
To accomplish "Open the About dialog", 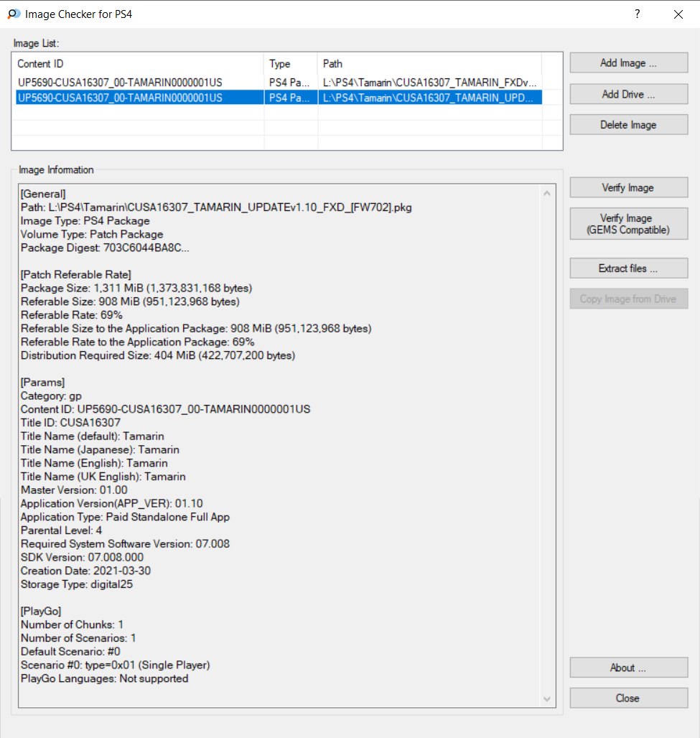I will (x=628, y=668).
